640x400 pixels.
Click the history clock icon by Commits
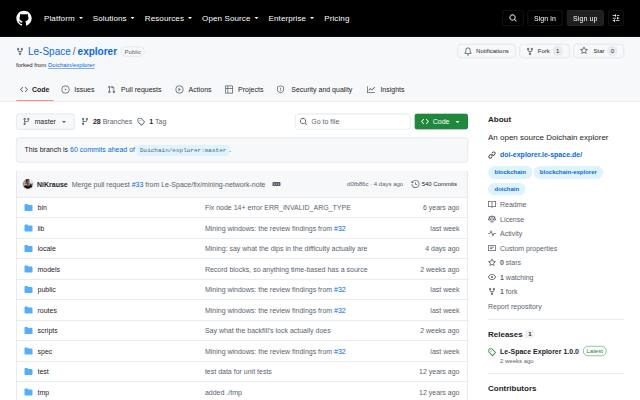tap(415, 184)
